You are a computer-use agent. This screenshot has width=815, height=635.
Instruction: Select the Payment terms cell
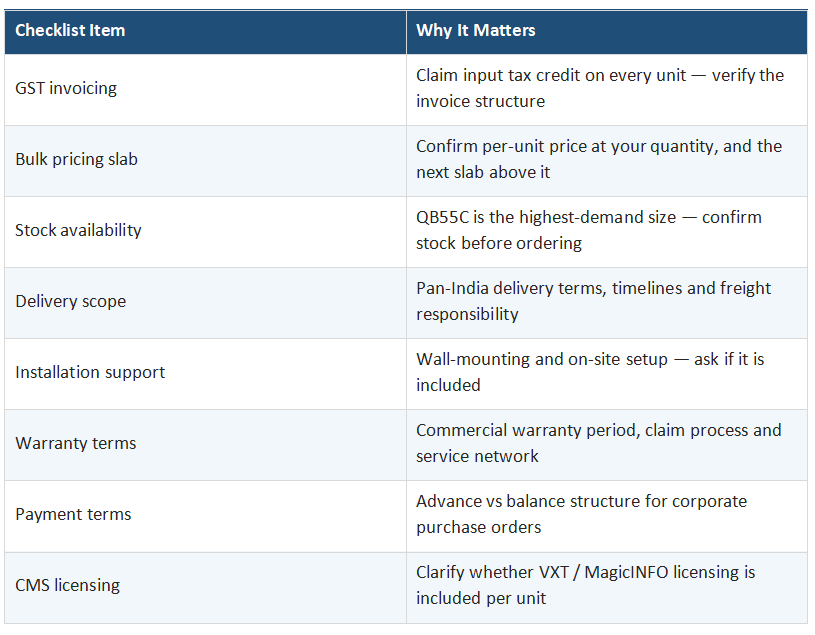coord(205,516)
